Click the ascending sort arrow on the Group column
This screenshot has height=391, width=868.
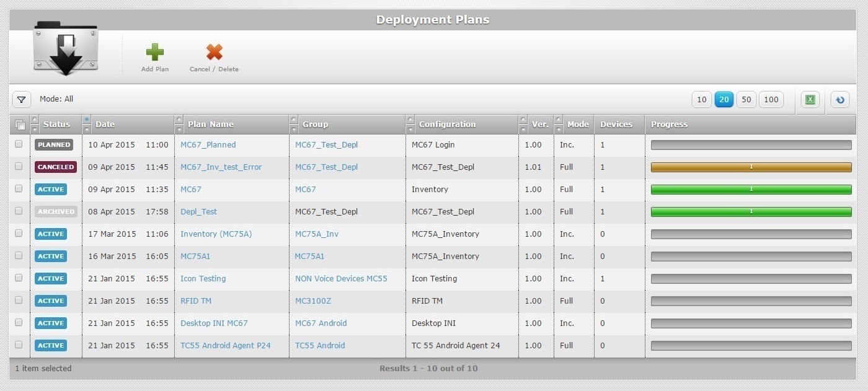294,120
